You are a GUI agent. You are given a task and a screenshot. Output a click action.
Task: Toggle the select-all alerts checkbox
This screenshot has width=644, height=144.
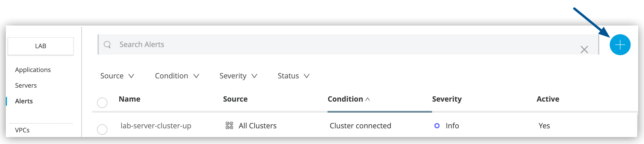102,102
